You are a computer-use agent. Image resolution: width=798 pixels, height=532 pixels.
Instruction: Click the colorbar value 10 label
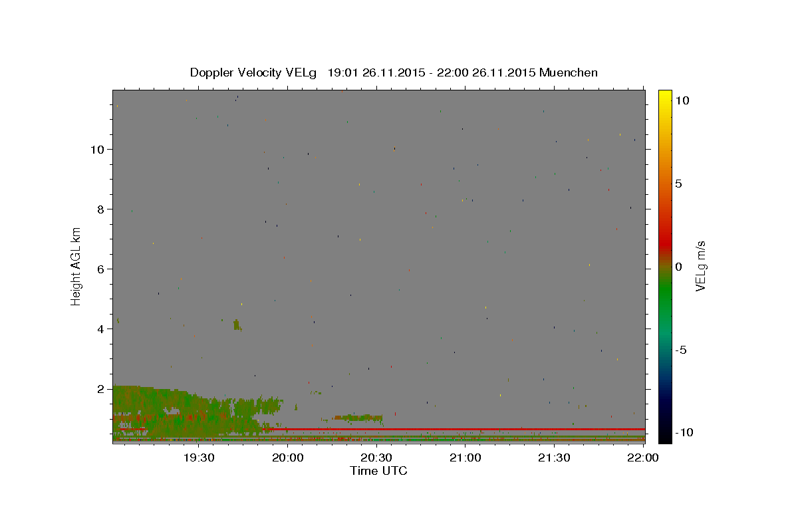pos(682,100)
